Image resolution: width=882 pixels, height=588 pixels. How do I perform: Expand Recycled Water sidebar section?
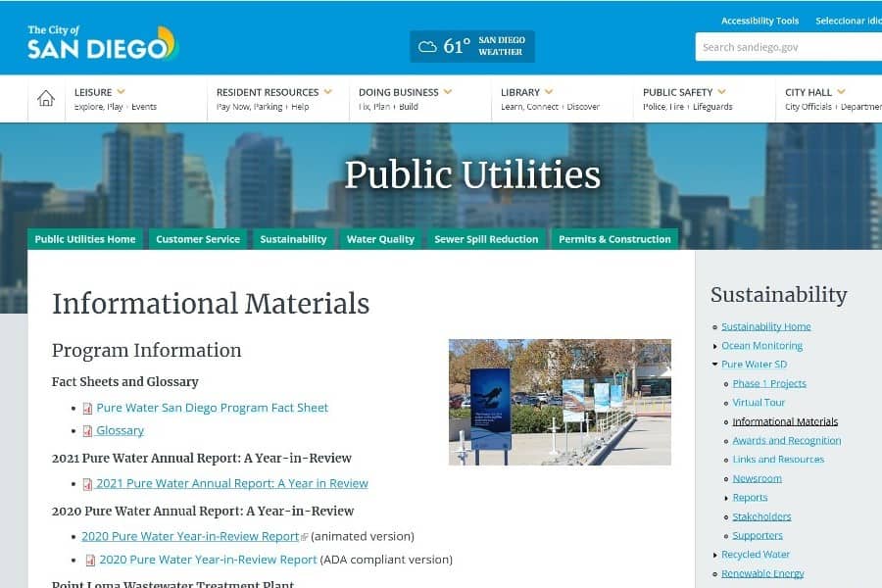[715, 556]
